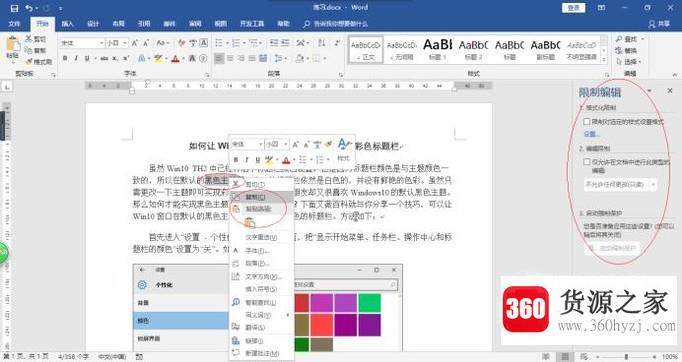The height and width of the screenshot is (362, 682).
Task: Apply superscript formatting in ribbon
Action: click(x=126, y=58)
